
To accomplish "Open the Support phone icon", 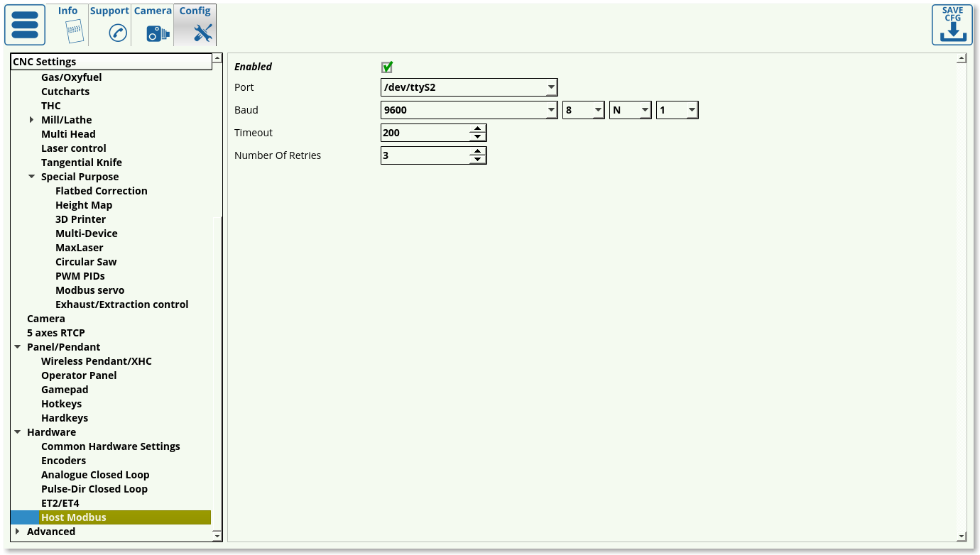I will click(117, 33).
